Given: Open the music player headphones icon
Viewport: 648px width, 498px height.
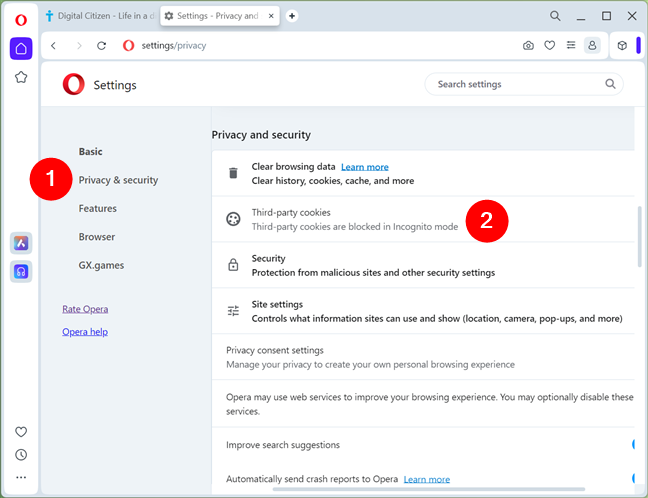Looking at the screenshot, I should click(21, 272).
